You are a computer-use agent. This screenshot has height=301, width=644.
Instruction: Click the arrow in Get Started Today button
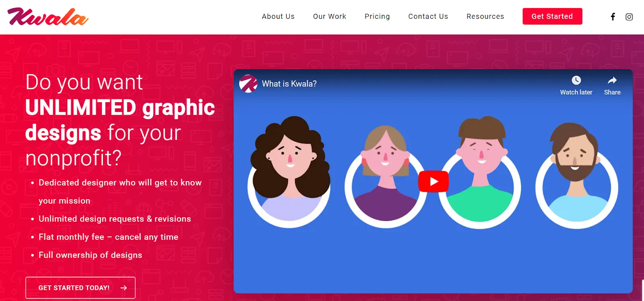click(124, 288)
